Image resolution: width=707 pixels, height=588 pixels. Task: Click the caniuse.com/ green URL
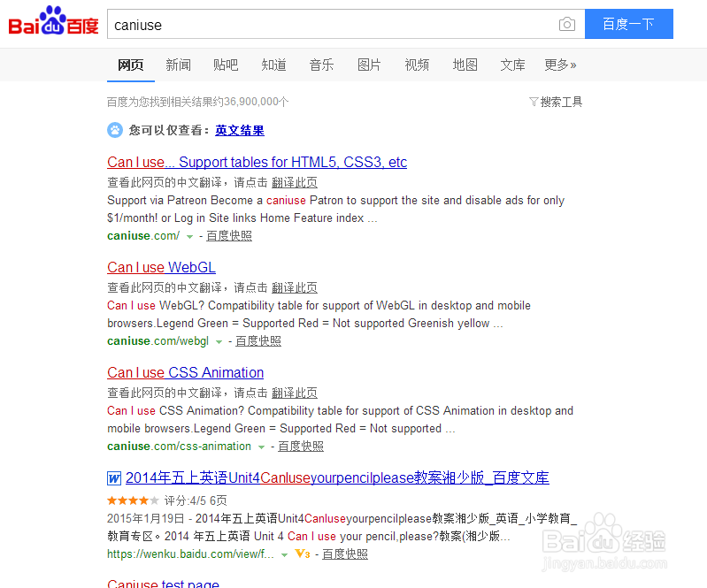(143, 236)
